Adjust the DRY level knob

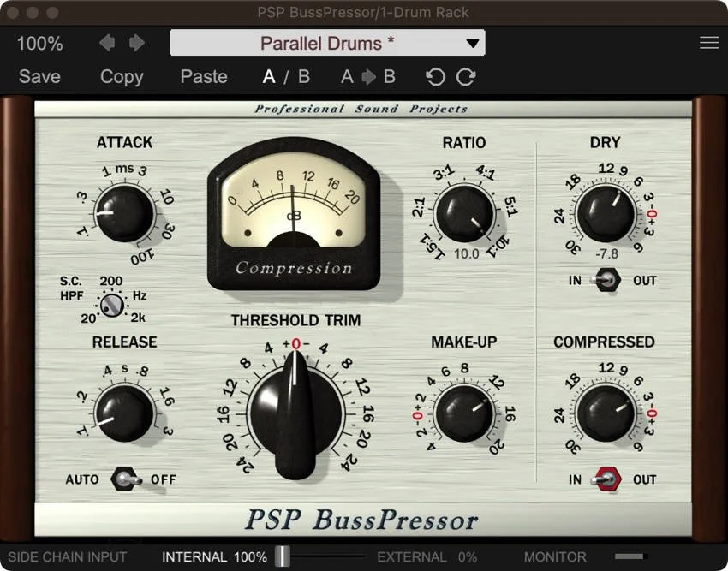(x=606, y=212)
